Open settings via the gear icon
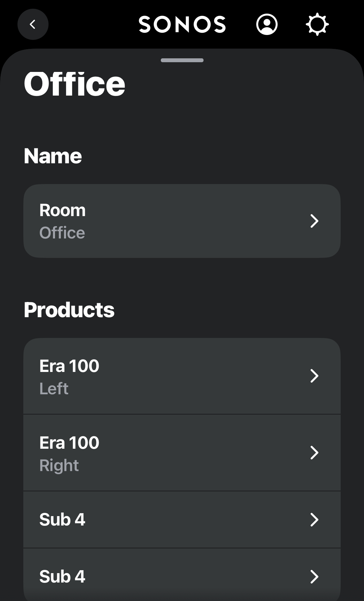This screenshot has height=601, width=364. pyautogui.click(x=317, y=24)
